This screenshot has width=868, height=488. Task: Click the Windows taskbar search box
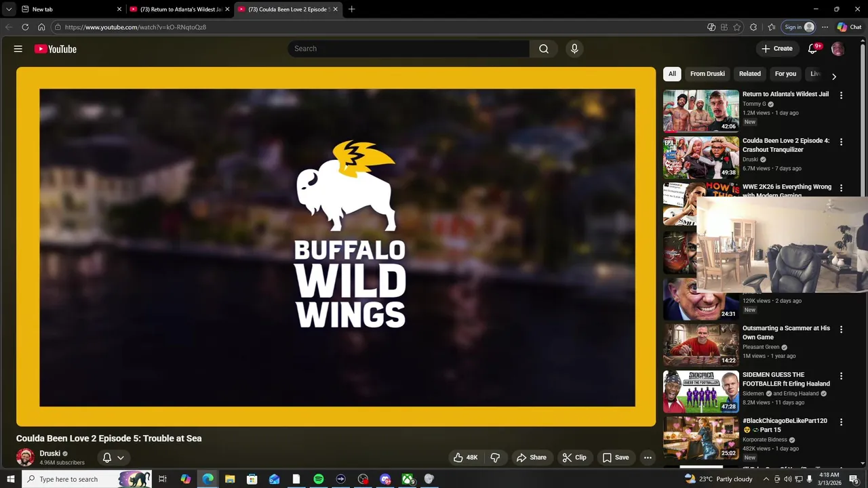87,479
